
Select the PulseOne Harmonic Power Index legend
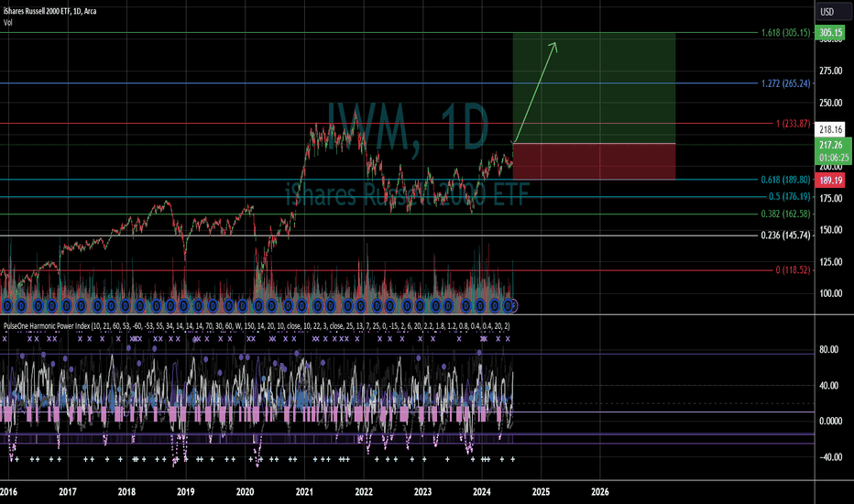(256, 326)
